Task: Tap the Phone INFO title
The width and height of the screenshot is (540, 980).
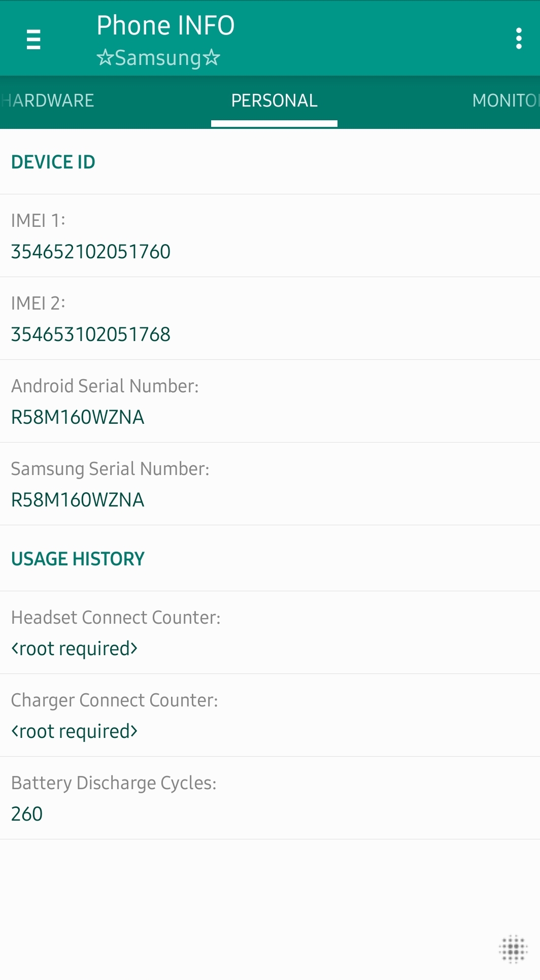Action: (x=165, y=25)
